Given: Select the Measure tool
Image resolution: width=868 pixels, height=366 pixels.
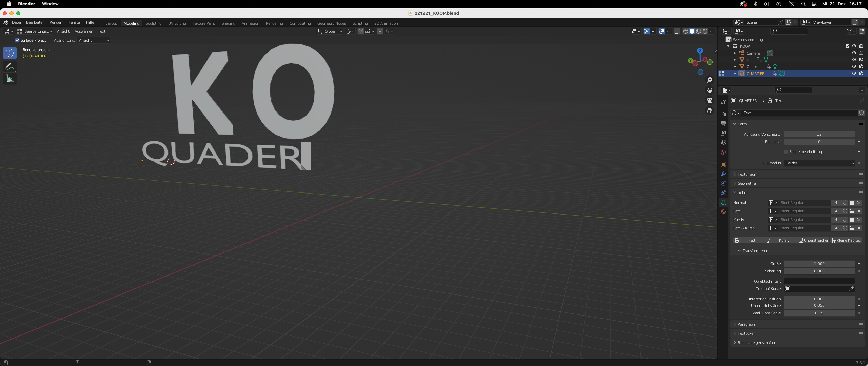Looking at the screenshot, I should pyautogui.click(x=9, y=79).
